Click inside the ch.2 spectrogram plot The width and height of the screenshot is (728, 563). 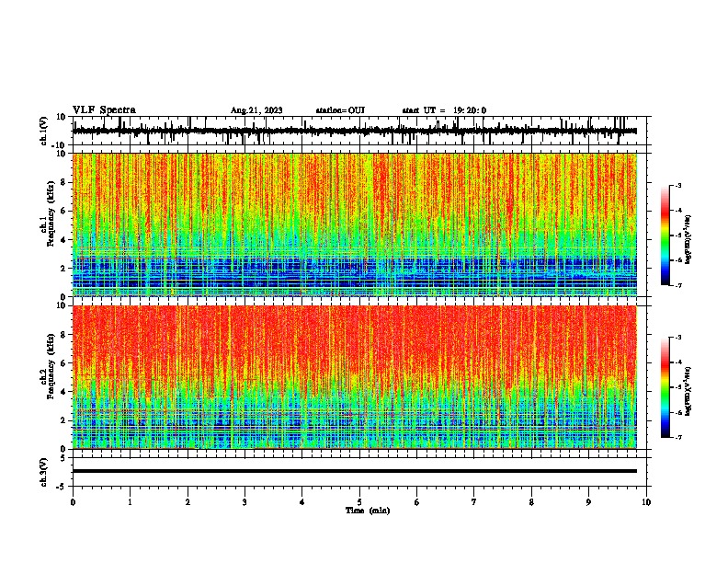click(x=355, y=377)
